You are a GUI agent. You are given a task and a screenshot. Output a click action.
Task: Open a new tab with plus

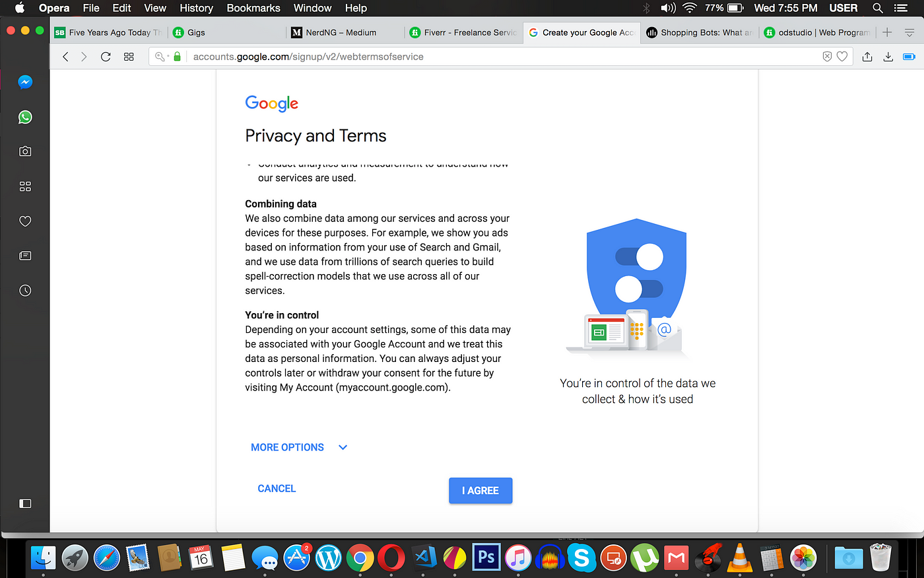pyautogui.click(x=887, y=32)
